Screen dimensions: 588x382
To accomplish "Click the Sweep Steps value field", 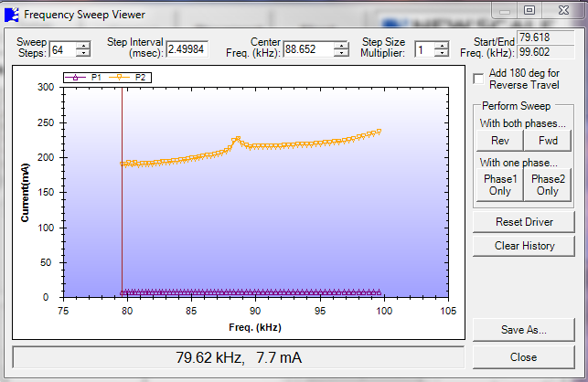I will tap(62, 49).
